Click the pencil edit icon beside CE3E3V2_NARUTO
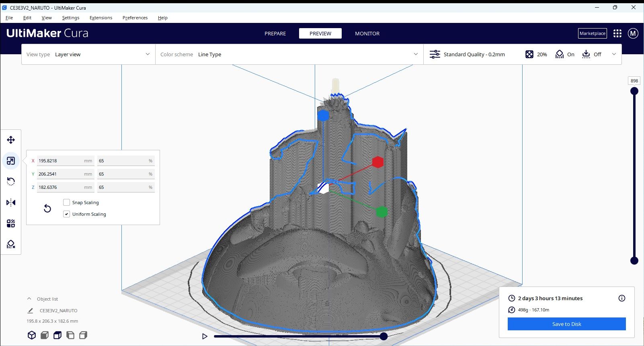Screen dimensions: 644x346 (30, 311)
